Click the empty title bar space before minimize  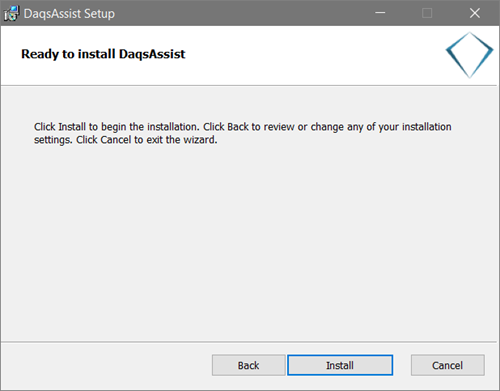pyautogui.click(x=240, y=13)
